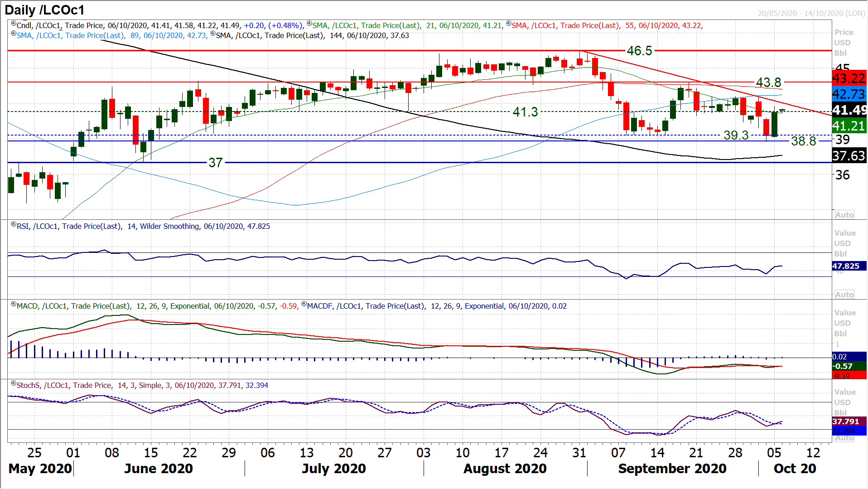The image size is (868, 489).
Task: Click the MACD panel Value USD Bbl header
Action: [844, 323]
